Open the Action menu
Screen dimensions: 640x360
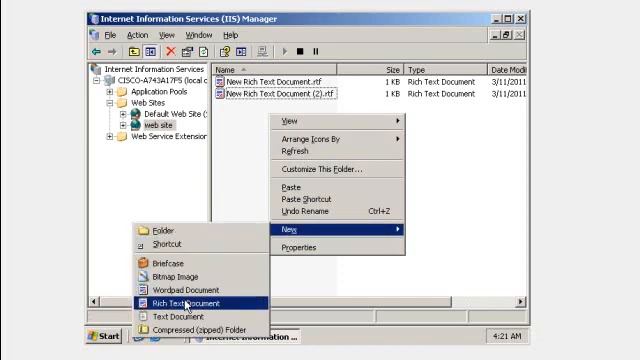click(x=138, y=35)
